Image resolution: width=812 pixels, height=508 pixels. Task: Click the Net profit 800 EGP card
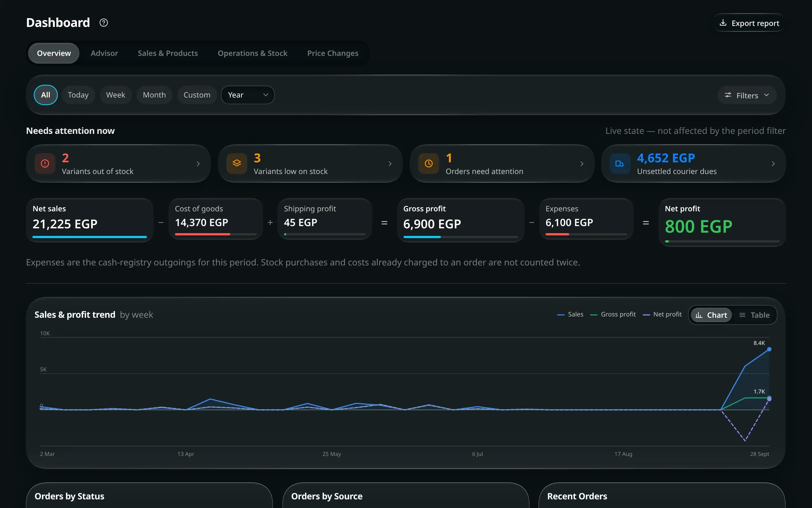point(722,223)
